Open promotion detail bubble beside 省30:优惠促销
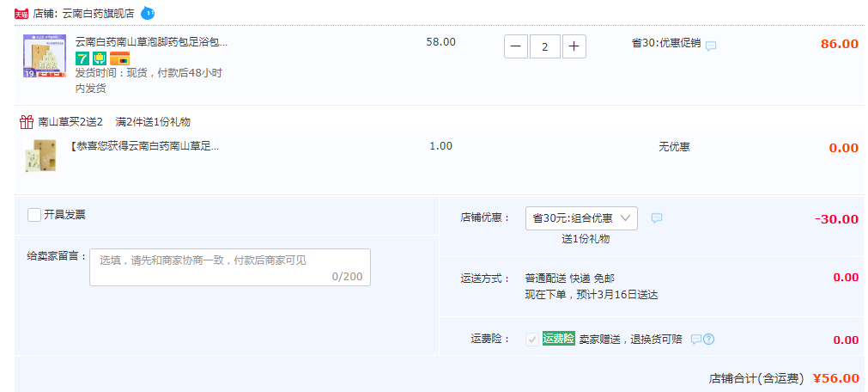This screenshot has width=868, height=392. click(711, 46)
